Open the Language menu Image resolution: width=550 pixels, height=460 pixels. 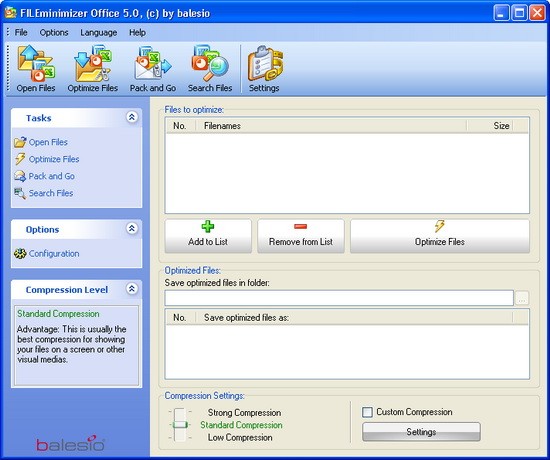(x=99, y=32)
